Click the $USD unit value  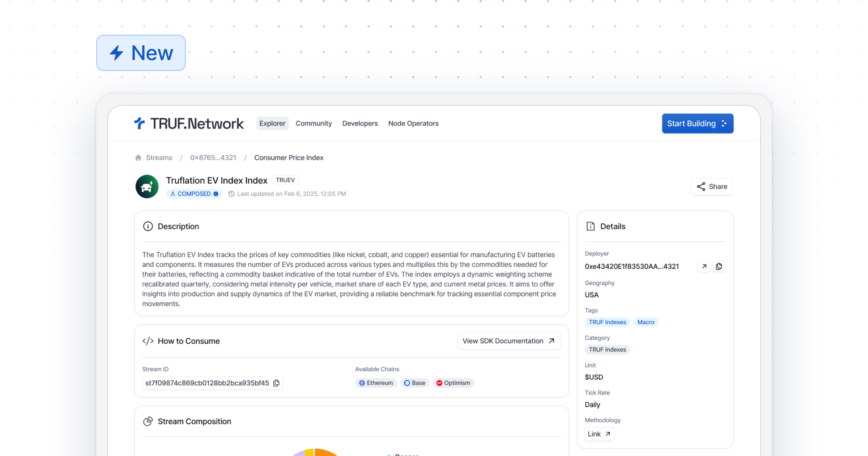(x=594, y=377)
